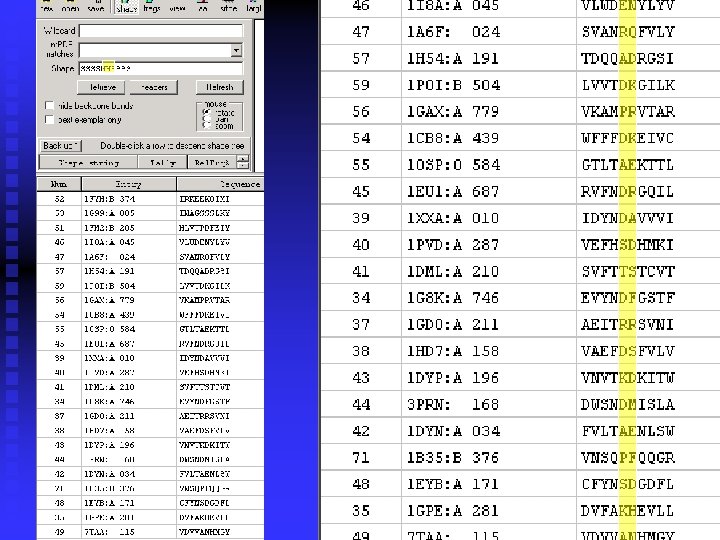Select entry '3PRN: 168' in enlarged table
720x540 pixels.
pyautogui.click(x=453, y=405)
